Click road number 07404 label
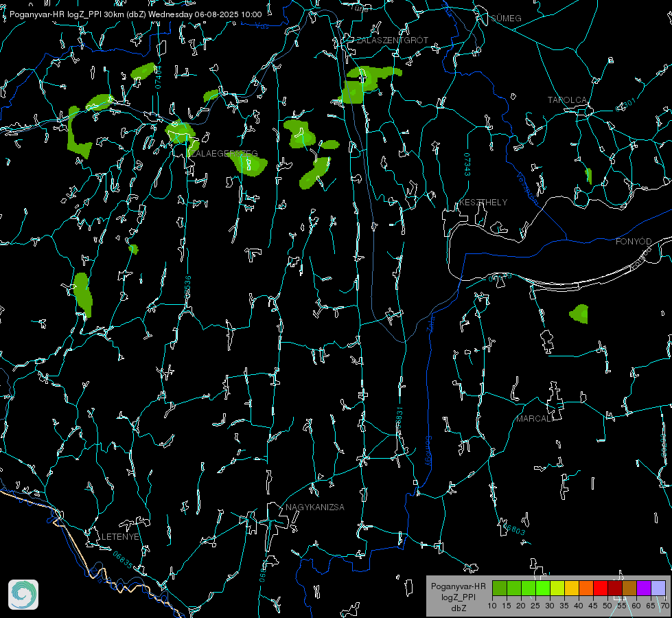 point(158,77)
